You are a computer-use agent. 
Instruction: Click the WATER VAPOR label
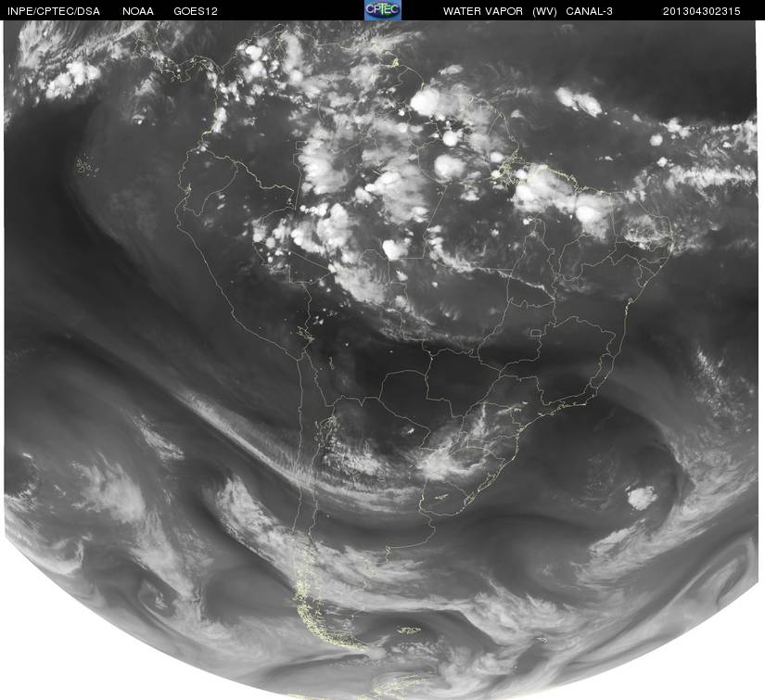point(483,11)
